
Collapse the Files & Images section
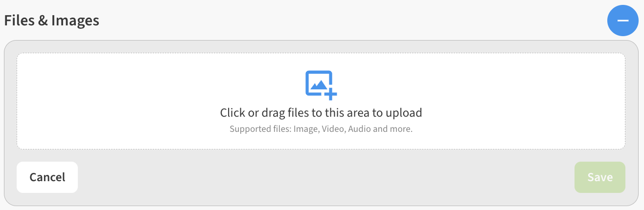(622, 21)
